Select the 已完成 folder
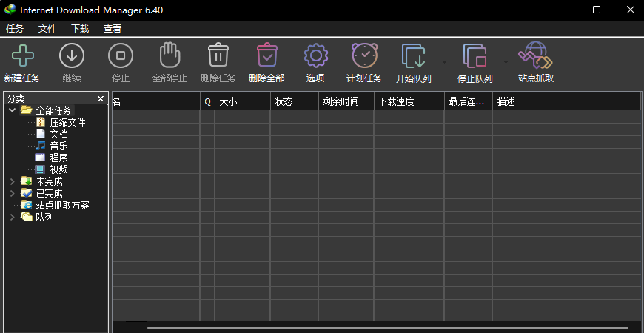This screenshot has width=644, height=333. tap(42, 193)
